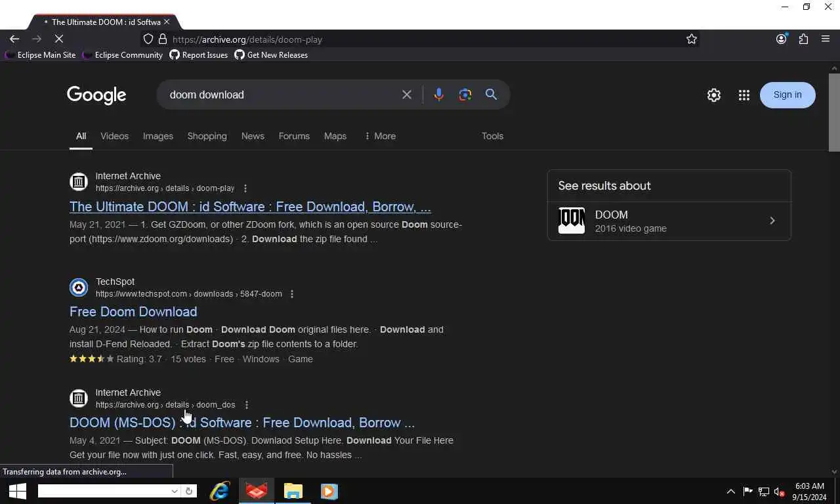
Task: Open Google quick settings gear
Action: (x=714, y=95)
